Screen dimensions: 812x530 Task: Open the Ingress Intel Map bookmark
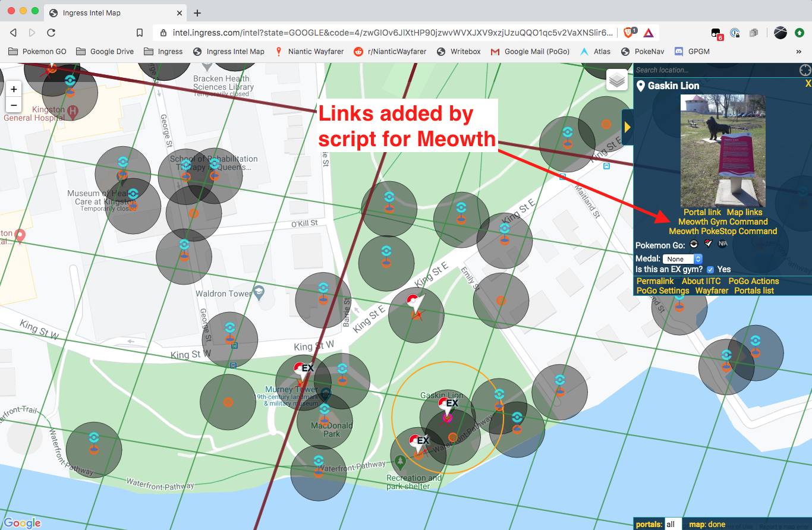[x=229, y=52]
